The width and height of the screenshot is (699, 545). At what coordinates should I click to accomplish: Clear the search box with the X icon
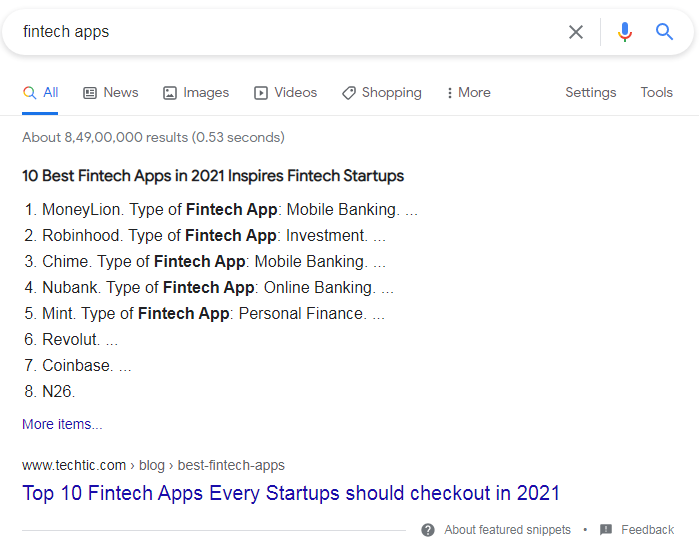coord(576,32)
